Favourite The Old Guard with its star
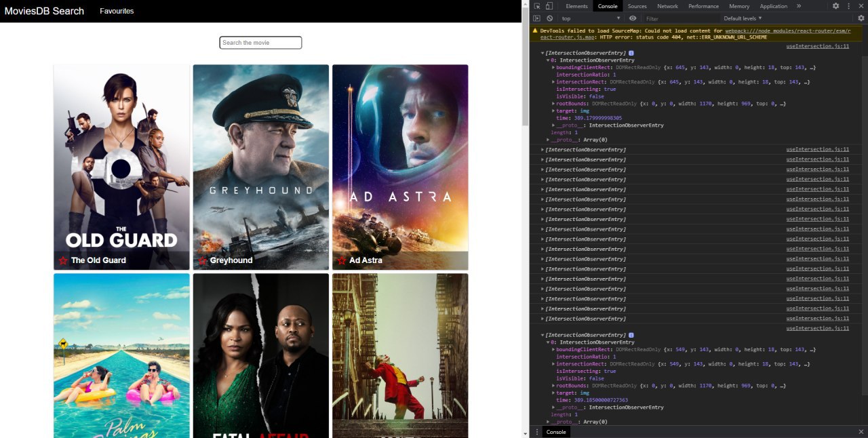 pyautogui.click(x=63, y=260)
